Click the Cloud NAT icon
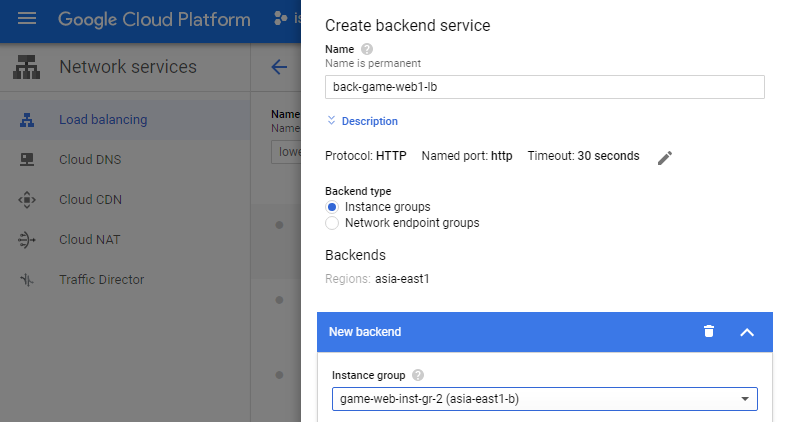 tap(27, 240)
